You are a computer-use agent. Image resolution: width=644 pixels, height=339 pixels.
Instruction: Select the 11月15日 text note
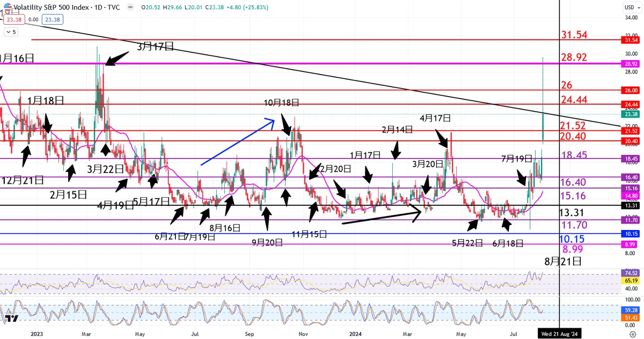pyautogui.click(x=309, y=234)
